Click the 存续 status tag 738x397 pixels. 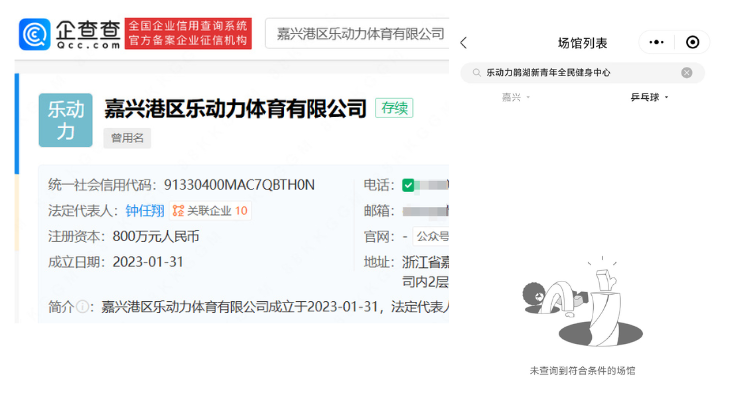tap(394, 108)
